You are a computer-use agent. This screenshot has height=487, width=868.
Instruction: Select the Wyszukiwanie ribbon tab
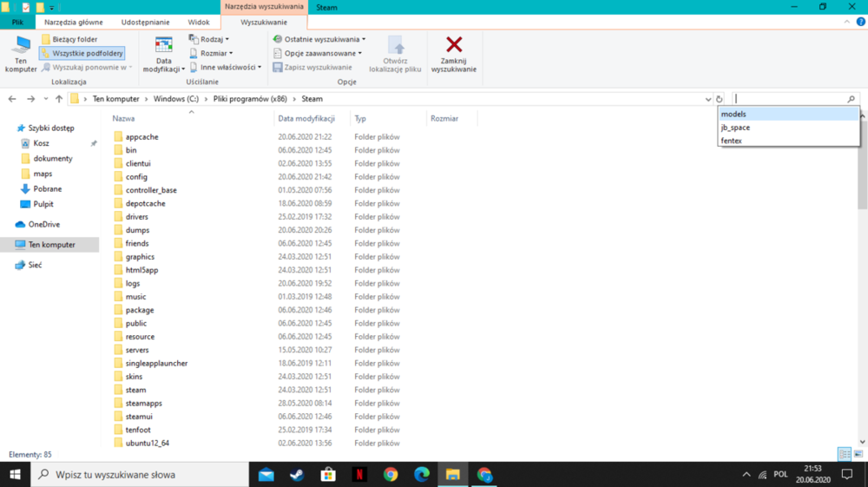point(264,23)
